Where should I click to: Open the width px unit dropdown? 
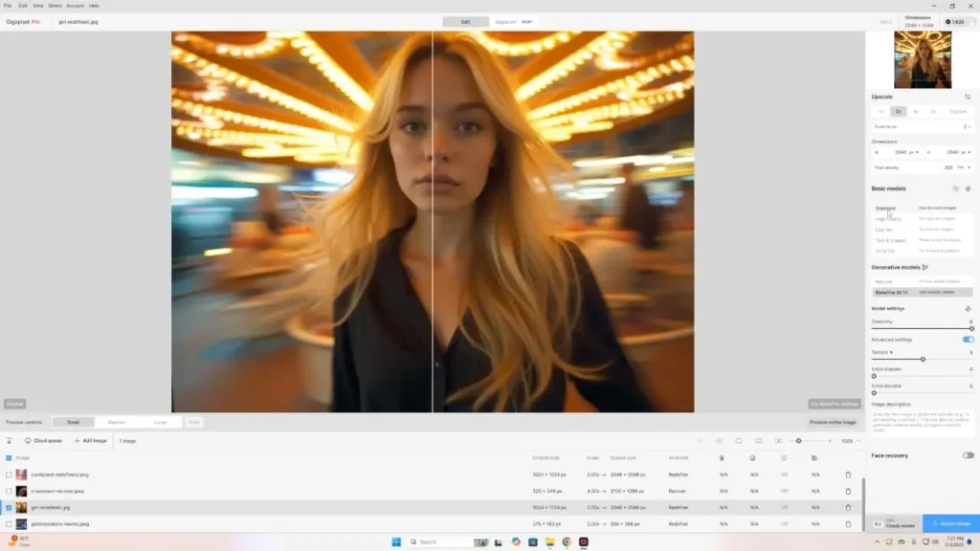915,152
